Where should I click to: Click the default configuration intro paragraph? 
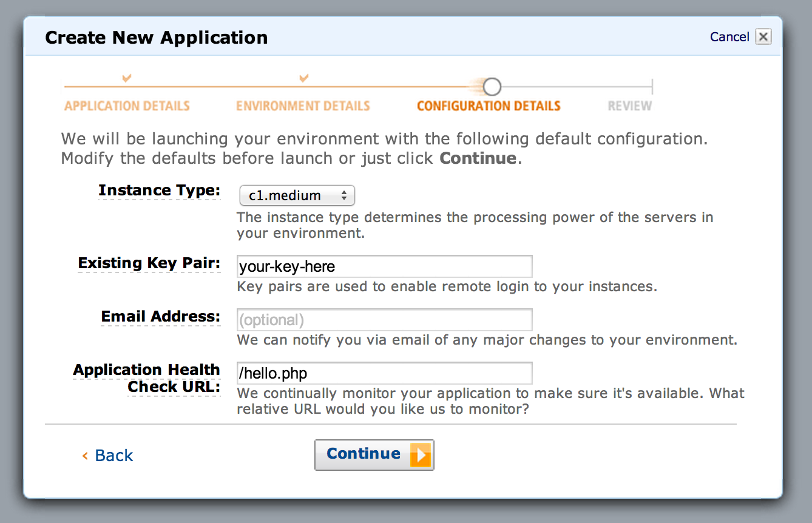click(385, 149)
